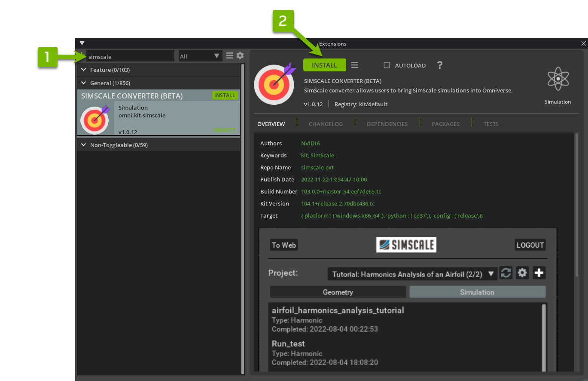Click the extension list vertical scrollbar
The height and width of the screenshot is (381, 588).
pos(243,218)
